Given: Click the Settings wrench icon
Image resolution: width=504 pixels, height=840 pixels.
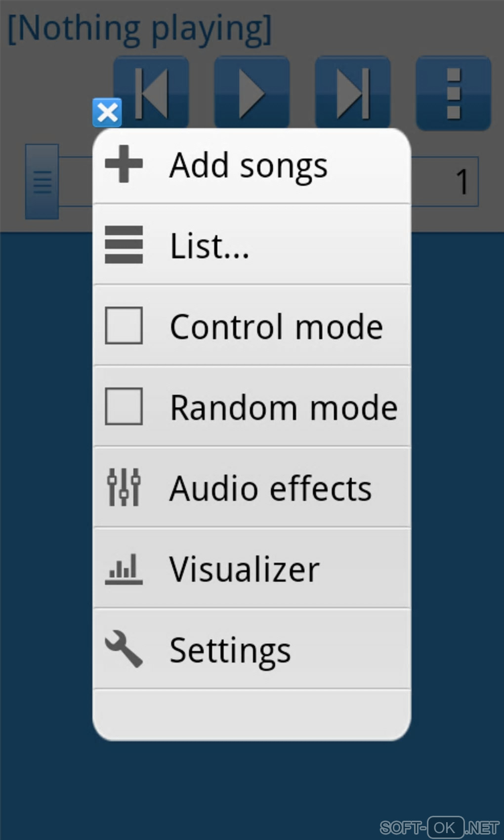Looking at the screenshot, I should coord(124,649).
